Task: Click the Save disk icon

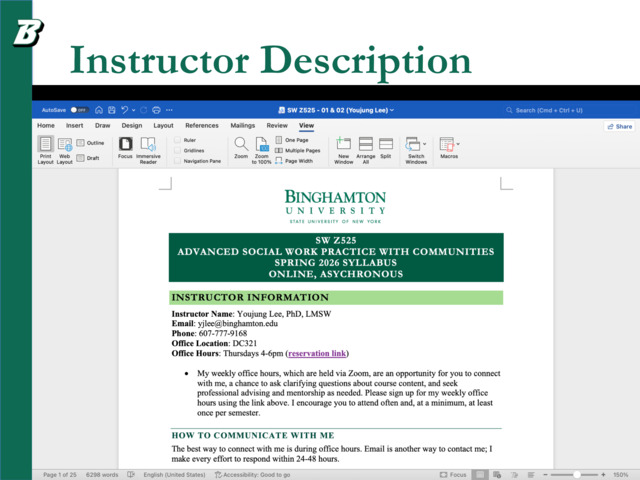Action: coord(112,110)
